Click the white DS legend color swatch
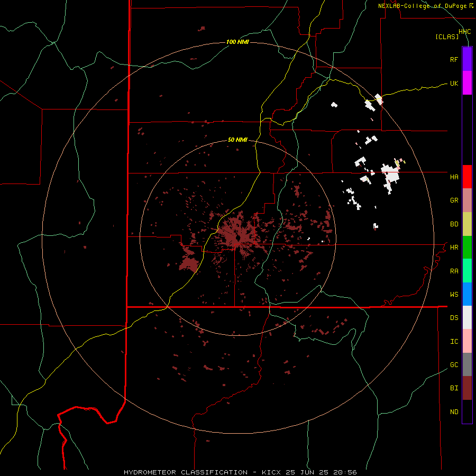This screenshot has height=476, width=476. (x=467, y=317)
